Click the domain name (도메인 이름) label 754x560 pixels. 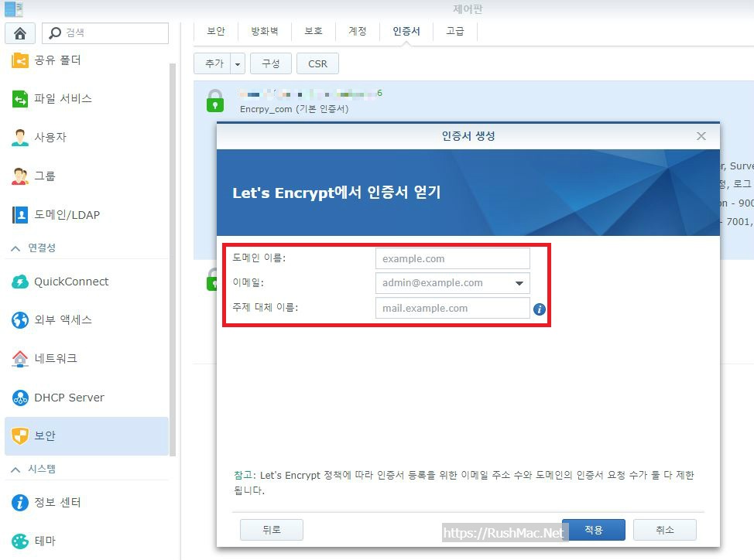[x=259, y=258]
